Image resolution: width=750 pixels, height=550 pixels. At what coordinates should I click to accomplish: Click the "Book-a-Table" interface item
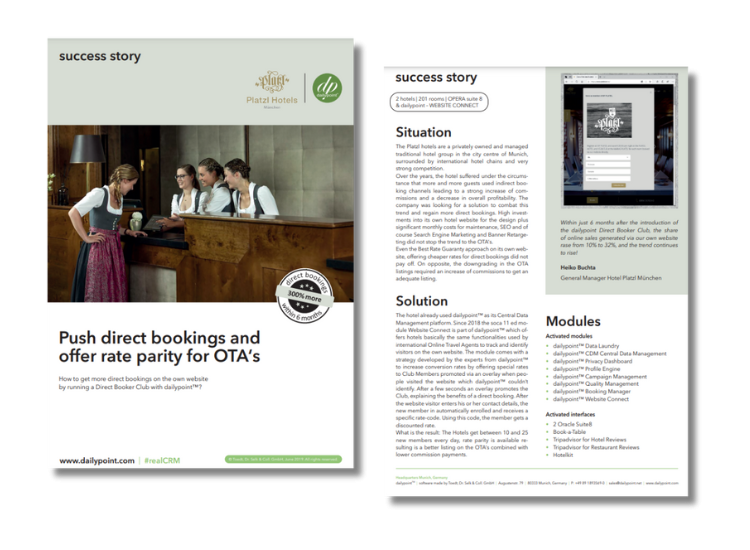point(569,432)
